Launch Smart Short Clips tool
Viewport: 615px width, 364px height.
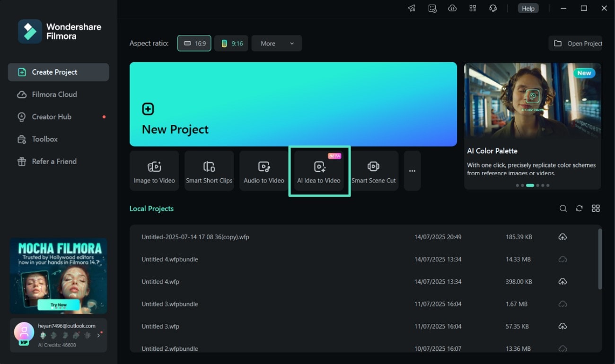[209, 171]
